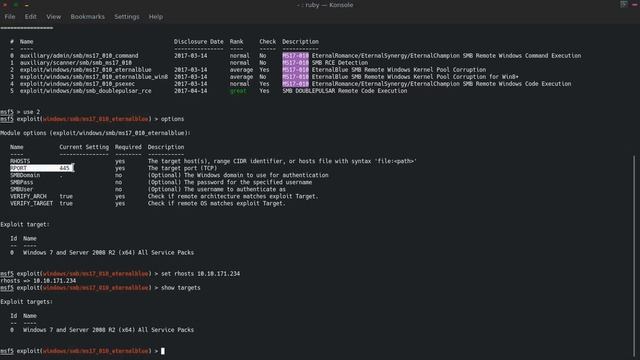640x360 pixels.
Task: Click the 2017-04-14 disclosure date
Action: 191,91
